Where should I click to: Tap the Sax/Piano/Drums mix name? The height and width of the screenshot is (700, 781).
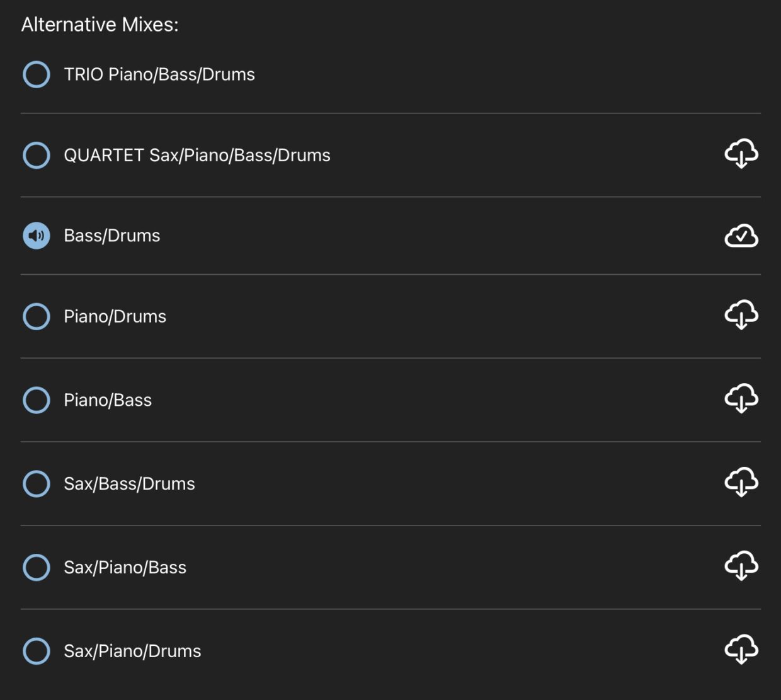point(132,651)
